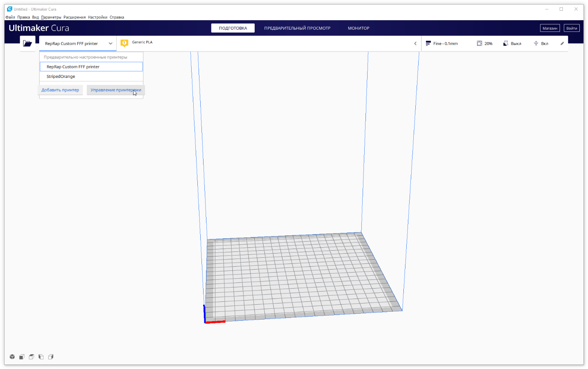The width and height of the screenshot is (588, 369).
Task: Click the Cura logo in the title bar
Action: [9, 9]
